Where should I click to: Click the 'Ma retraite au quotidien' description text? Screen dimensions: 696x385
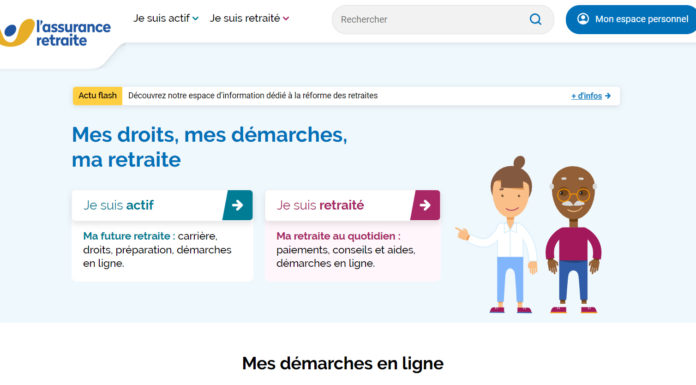click(x=346, y=250)
